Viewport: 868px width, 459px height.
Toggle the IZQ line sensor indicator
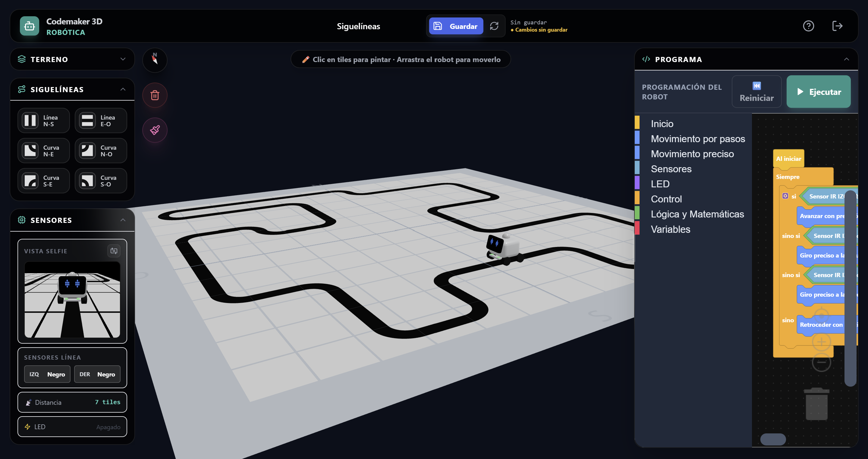click(47, 374)
